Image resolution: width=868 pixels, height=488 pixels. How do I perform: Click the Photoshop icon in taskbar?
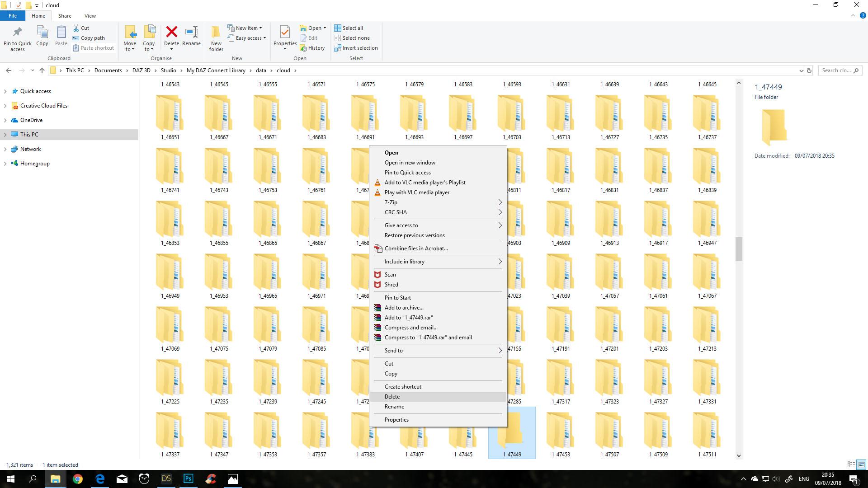pos(188,479)
